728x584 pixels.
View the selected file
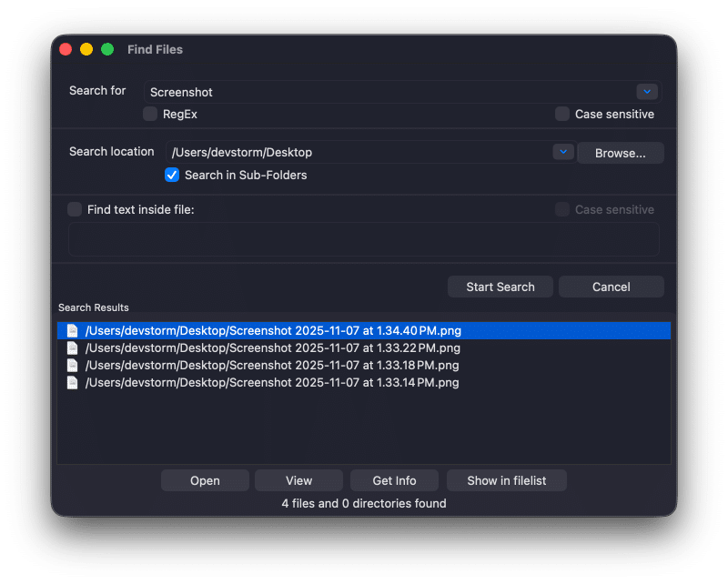click(298, 480)
